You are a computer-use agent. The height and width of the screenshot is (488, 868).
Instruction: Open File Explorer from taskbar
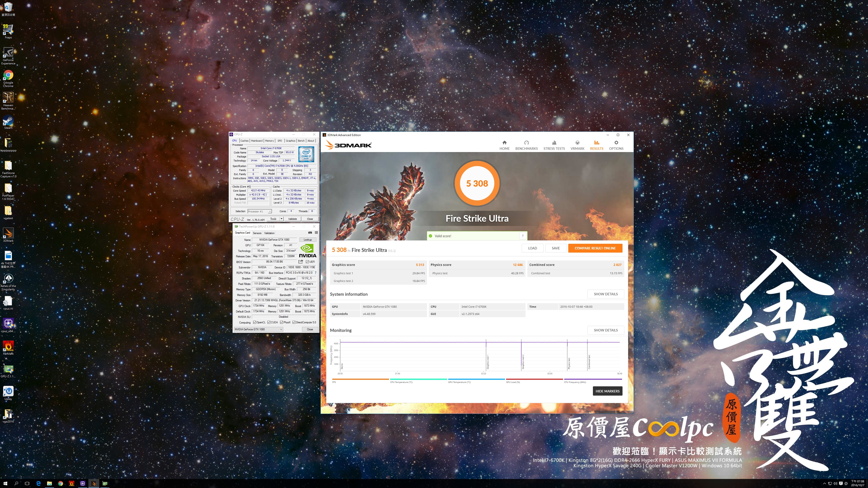pos(49,483)
